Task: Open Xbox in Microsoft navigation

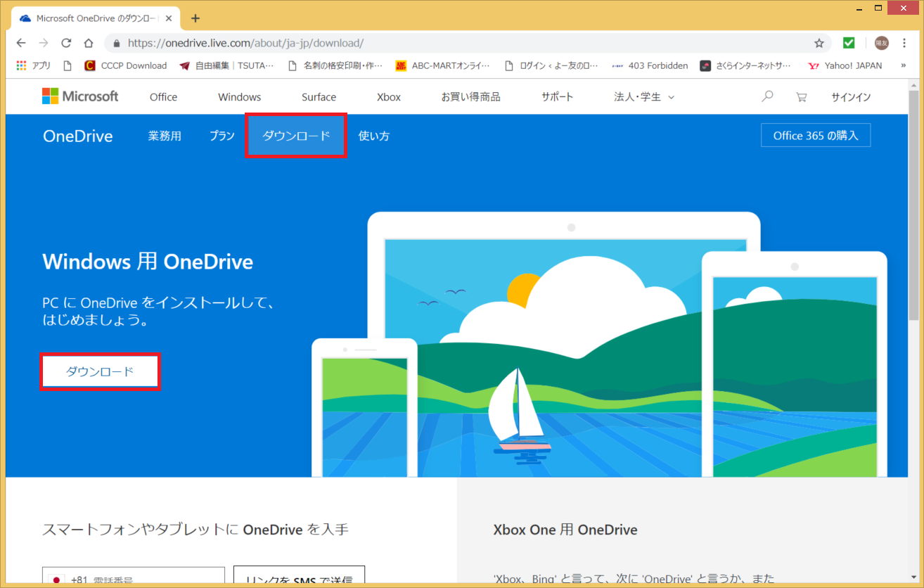Action: click(388, 97)
